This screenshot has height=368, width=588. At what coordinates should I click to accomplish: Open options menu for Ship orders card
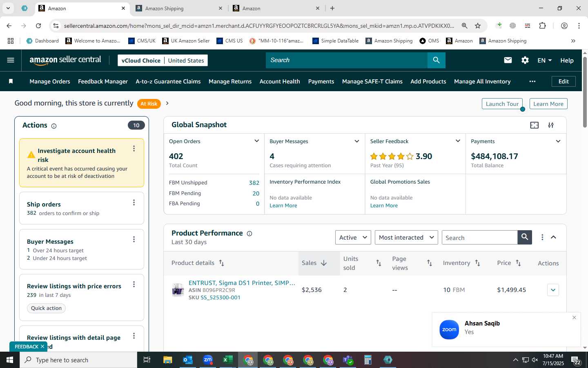coord(134,203)
